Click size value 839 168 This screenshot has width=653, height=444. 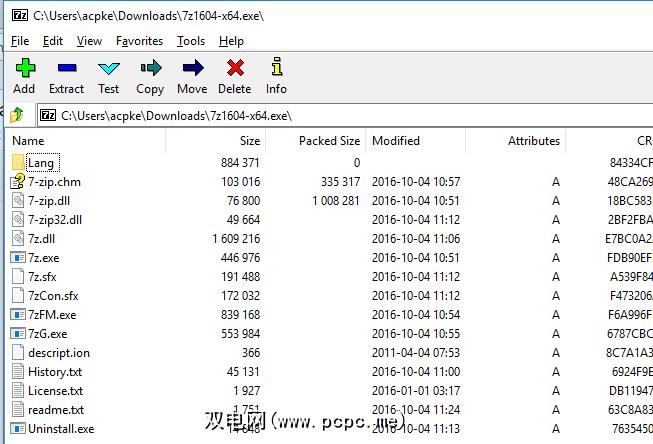click(x=240, y=315)
